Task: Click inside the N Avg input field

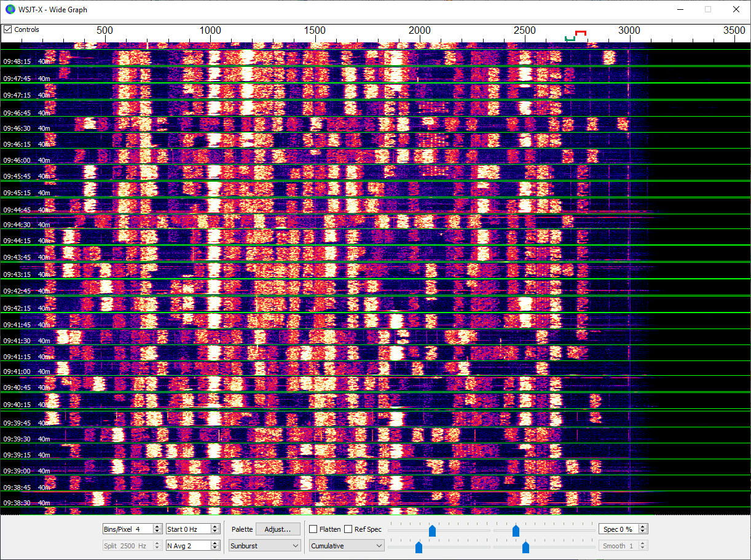Action: [x=187, y=546]
